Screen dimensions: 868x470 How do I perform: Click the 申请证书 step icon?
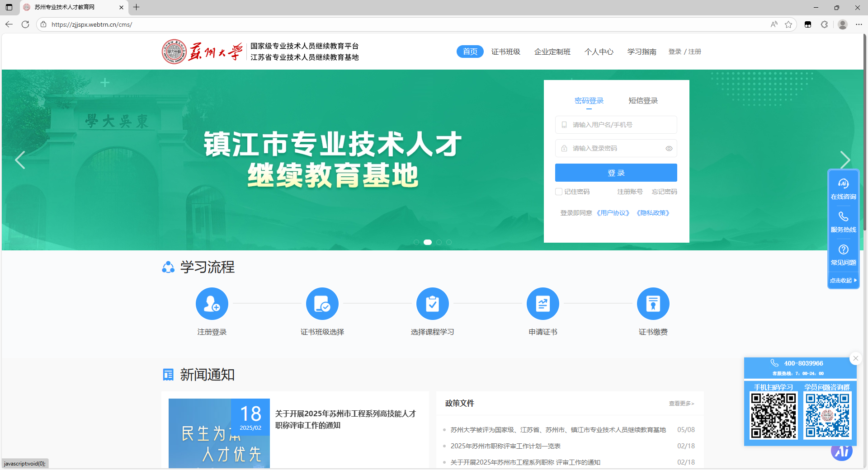pyautogui.click(x=542, y=304)
